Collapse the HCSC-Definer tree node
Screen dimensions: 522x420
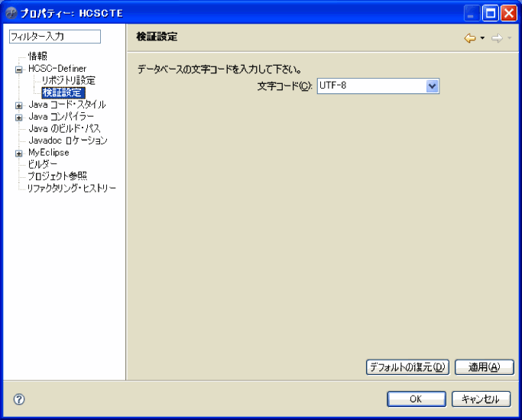18,69
